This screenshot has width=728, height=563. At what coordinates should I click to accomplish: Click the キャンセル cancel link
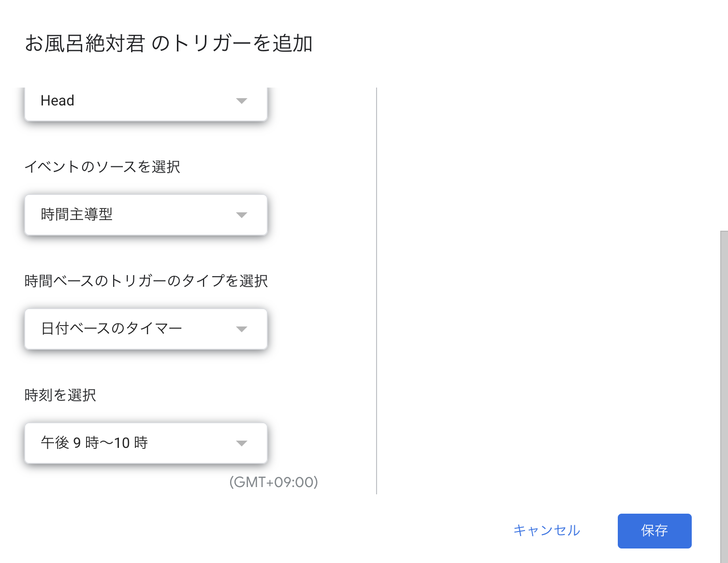(x=547, y=531)
